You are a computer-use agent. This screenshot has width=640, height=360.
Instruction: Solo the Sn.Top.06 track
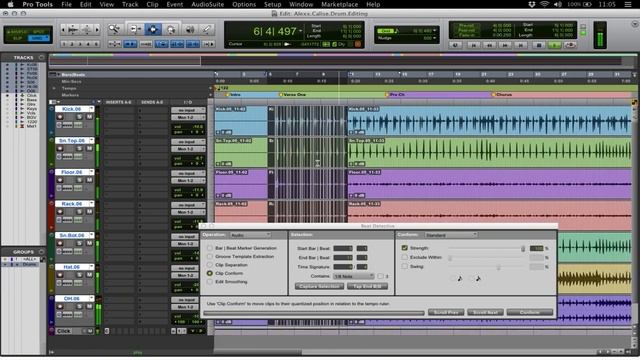pos(80,149)
